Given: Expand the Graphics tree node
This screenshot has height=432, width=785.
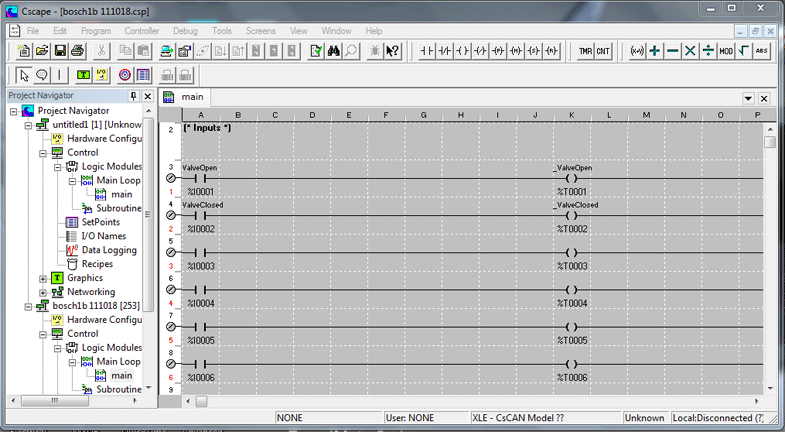Looking at the screenshot, I should click(x=43, y=278).
